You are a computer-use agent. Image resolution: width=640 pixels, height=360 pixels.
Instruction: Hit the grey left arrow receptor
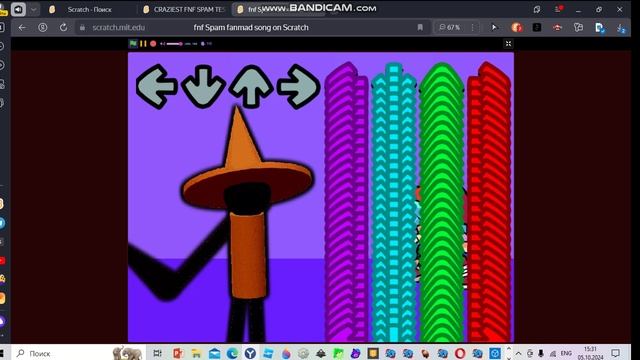pos(157,87)
